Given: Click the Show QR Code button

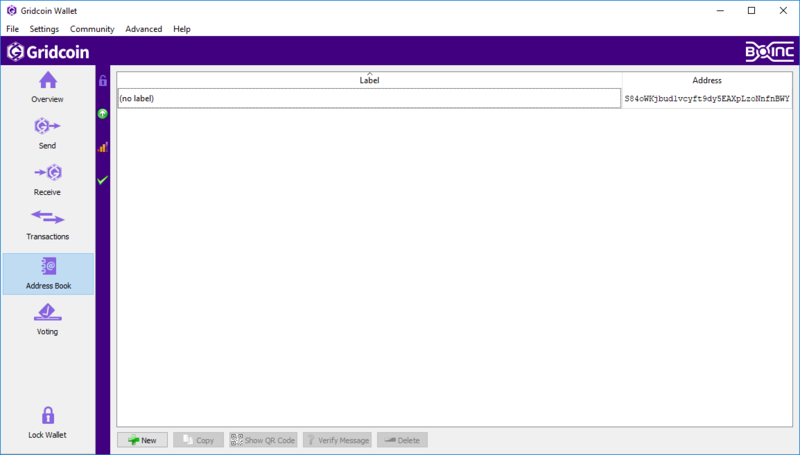Looking at the screenshot, I should point(263,440).
